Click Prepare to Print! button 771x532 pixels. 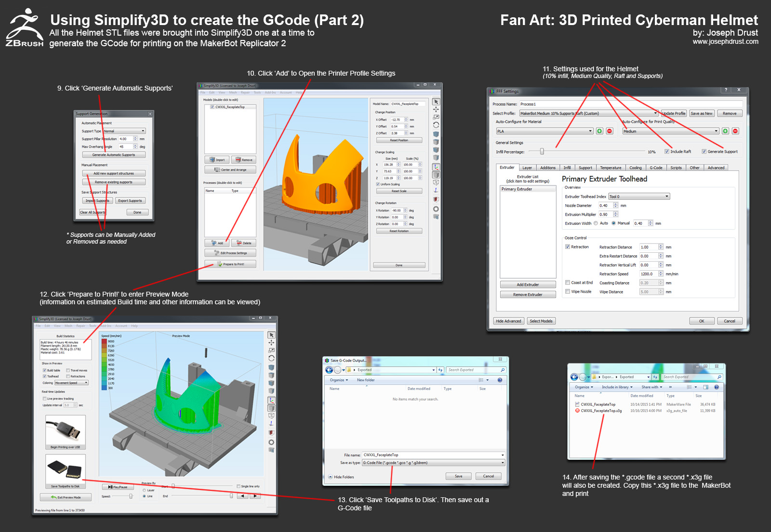click(x=230, y=264)
